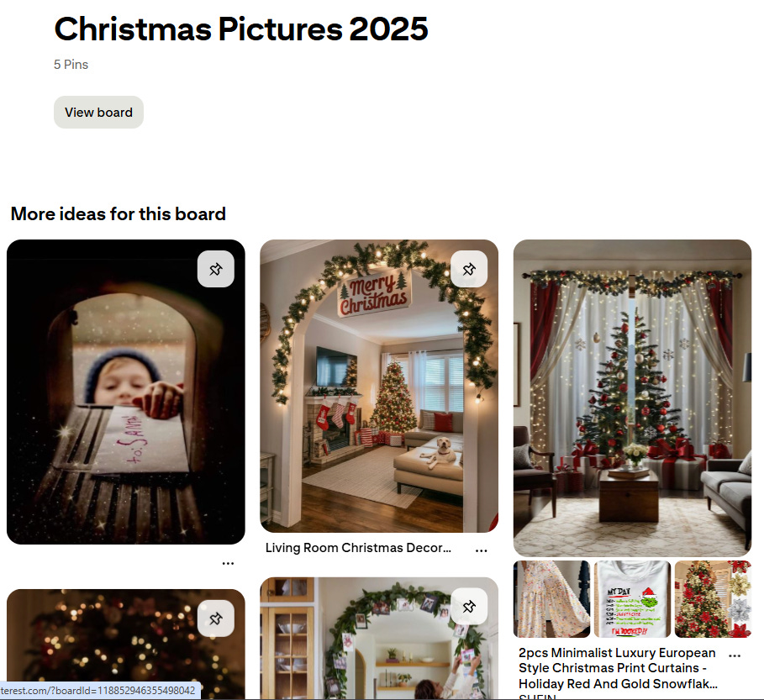Open the 2pcs Minimalist Luxury European curtains link

(x=618, y=668)
